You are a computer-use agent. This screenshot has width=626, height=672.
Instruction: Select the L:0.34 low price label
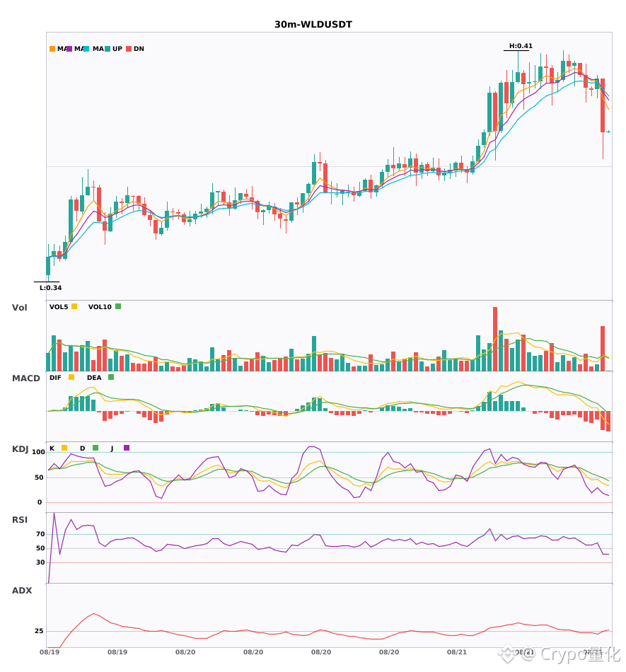tap(50, 288)
